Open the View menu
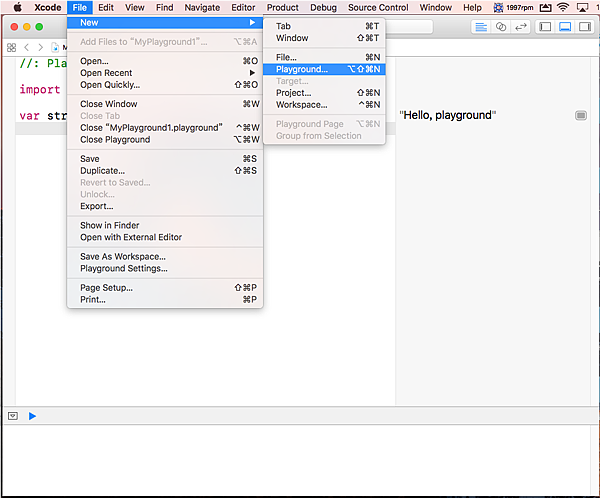The height and width of the screenshot is (498, 600). tap(135, 7)
